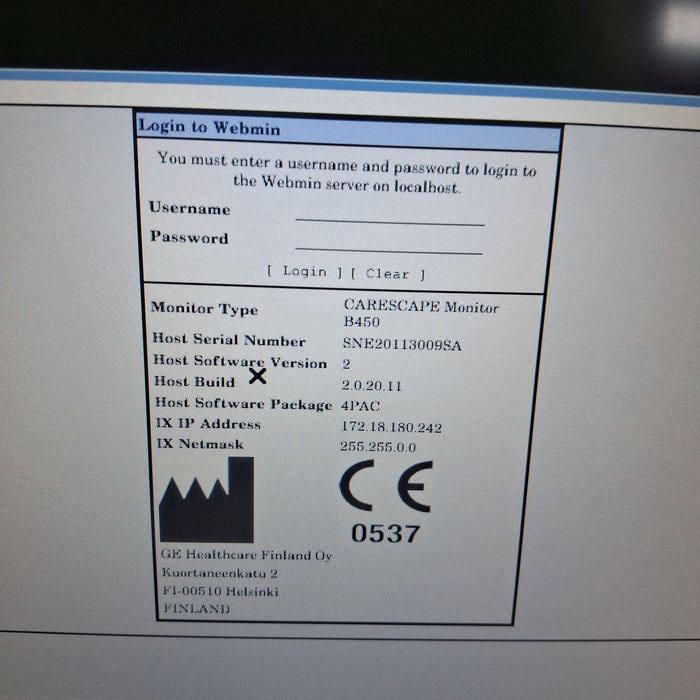Click the 'Username' label
The width and height of the screenshot is (700, 700).
pyautogui.click(x=190, y=208)
